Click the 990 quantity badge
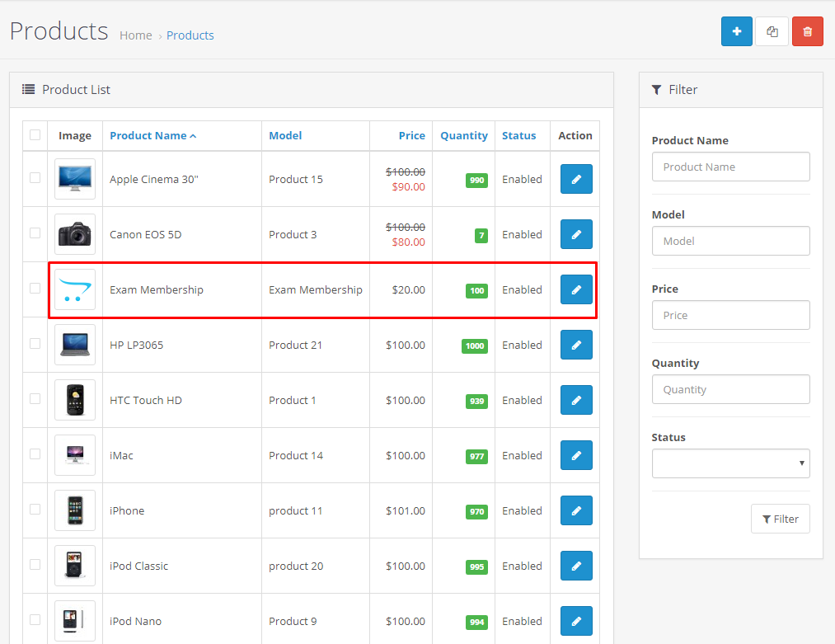The height and width of the screenshot is (644, 835). pos(476,180)
